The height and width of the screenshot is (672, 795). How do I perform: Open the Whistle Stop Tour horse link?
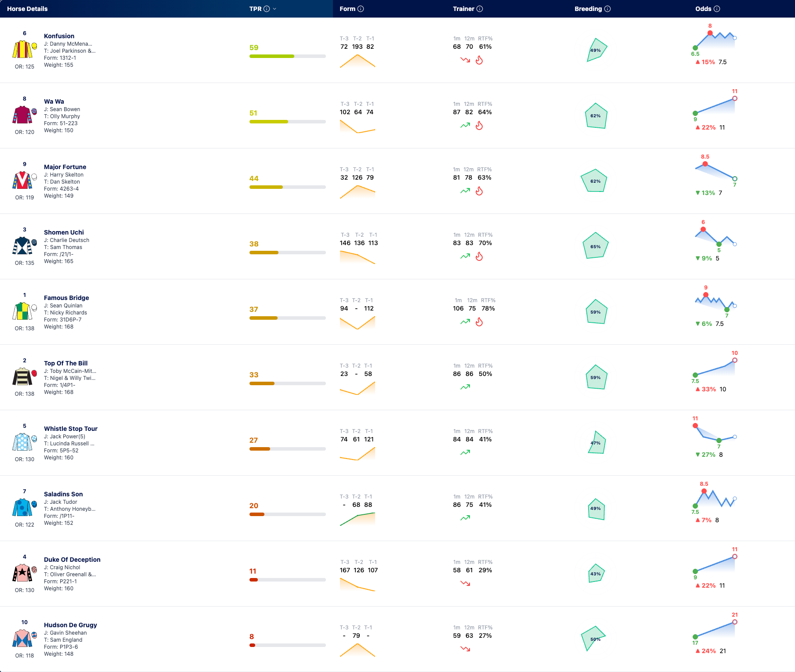pos(71,429)
